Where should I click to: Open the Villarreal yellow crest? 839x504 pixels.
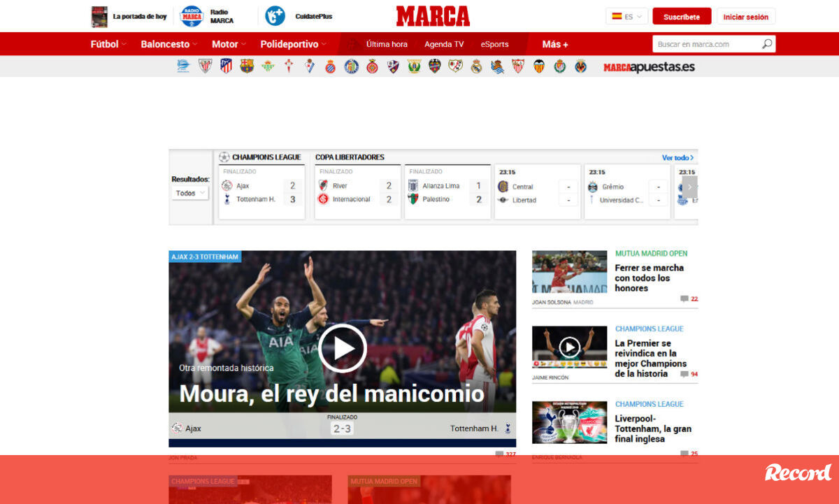581,66
